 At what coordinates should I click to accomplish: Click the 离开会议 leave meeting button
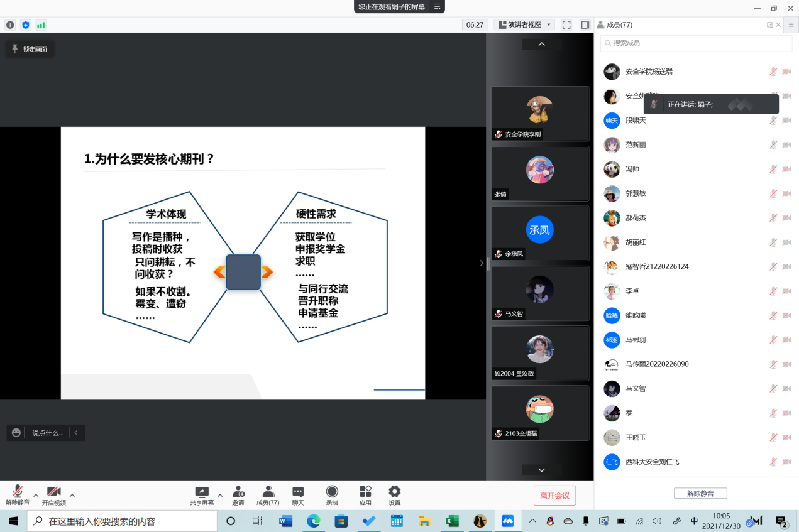(554, 496)
